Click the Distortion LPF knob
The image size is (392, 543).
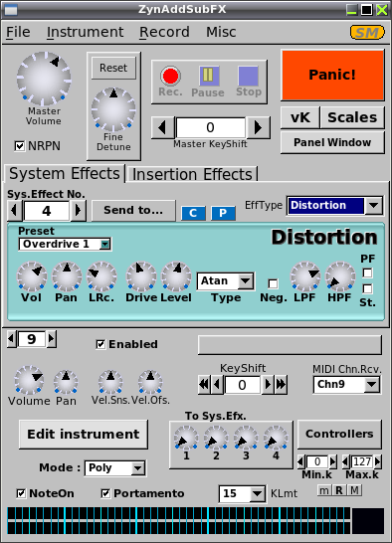tap(305, 276)
